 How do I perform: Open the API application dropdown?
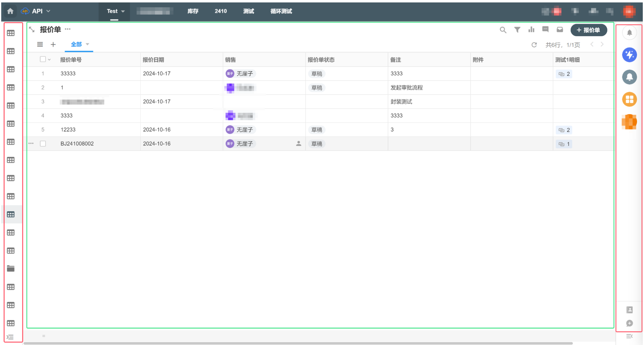pos(48,11)
